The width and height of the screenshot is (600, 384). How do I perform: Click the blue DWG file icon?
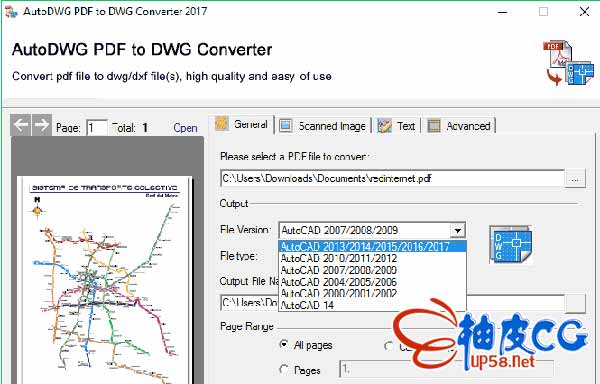click(x=511, y=245)
